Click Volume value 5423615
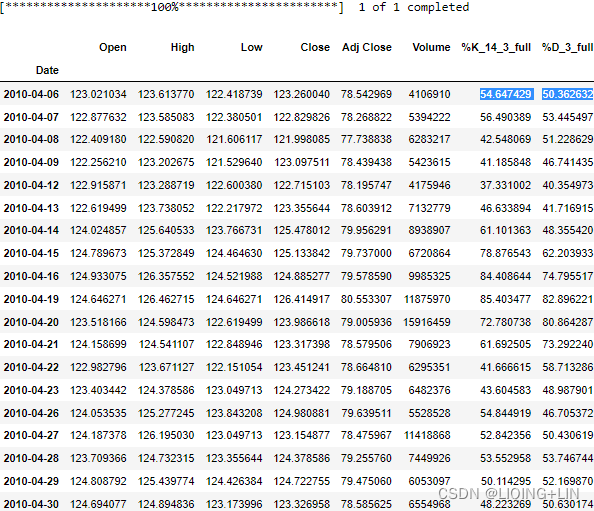This screenshot has width=594, height=511. pyautogui.click(x=429, y=162)
